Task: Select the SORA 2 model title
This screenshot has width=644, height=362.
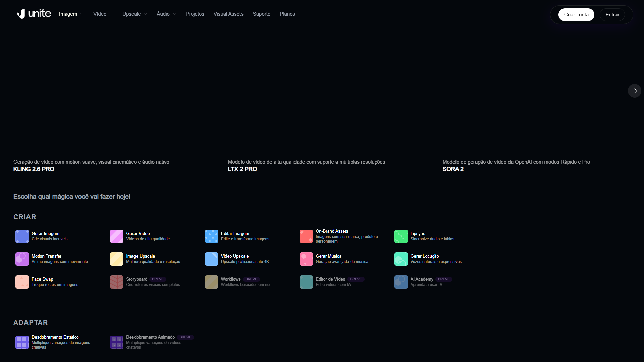Action: [453, 169]
